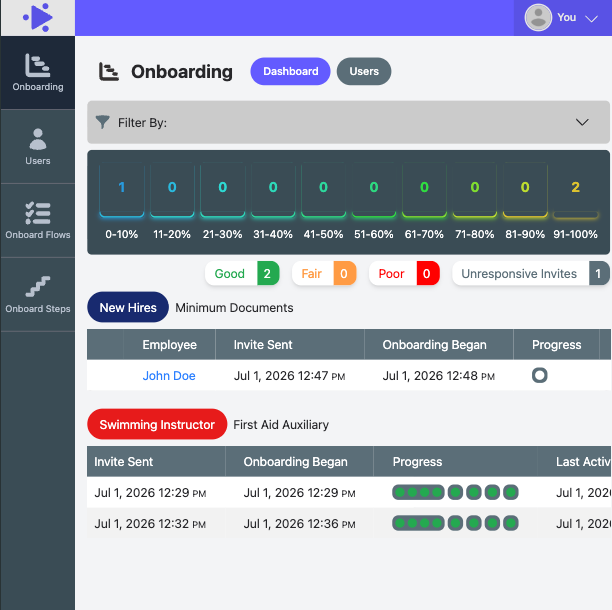Sort by Employee column header
Image resolution: width=612 pixels, height=610 pixels.
[169, 345]
